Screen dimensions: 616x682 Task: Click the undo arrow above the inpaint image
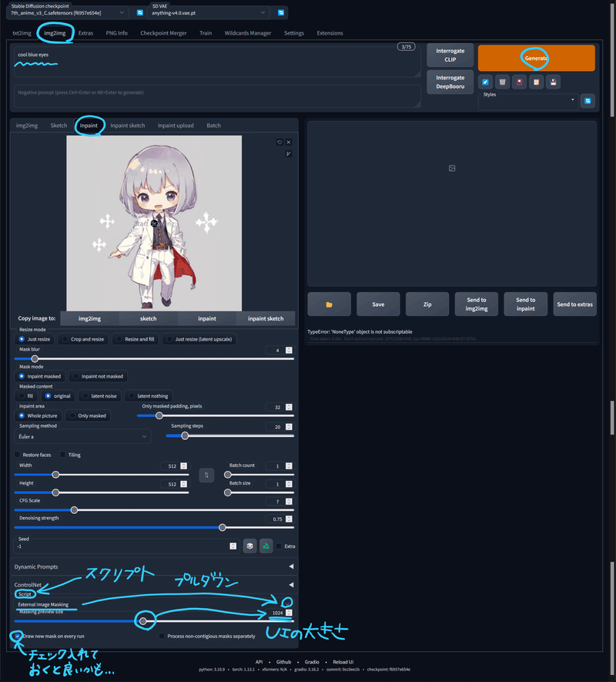pos(280,142)
